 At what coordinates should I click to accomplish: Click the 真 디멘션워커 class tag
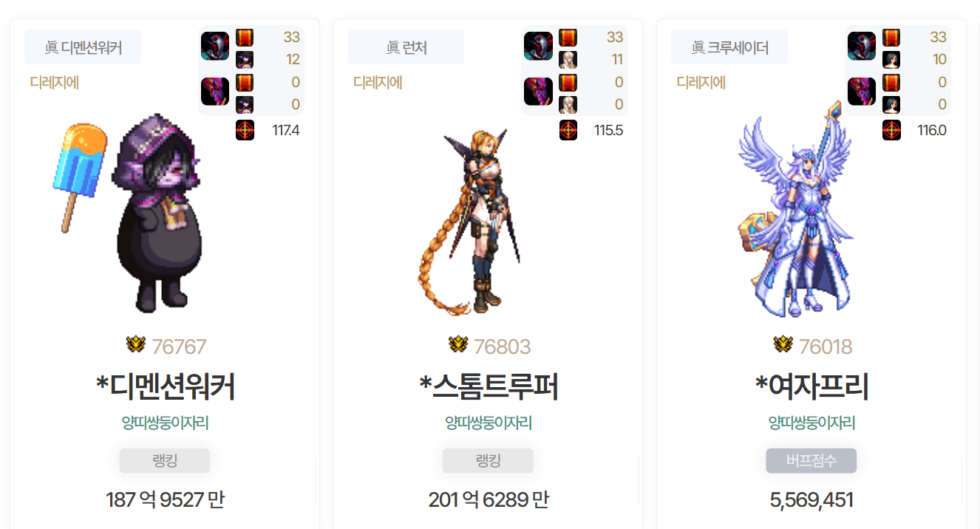click(x=83, y=47)
